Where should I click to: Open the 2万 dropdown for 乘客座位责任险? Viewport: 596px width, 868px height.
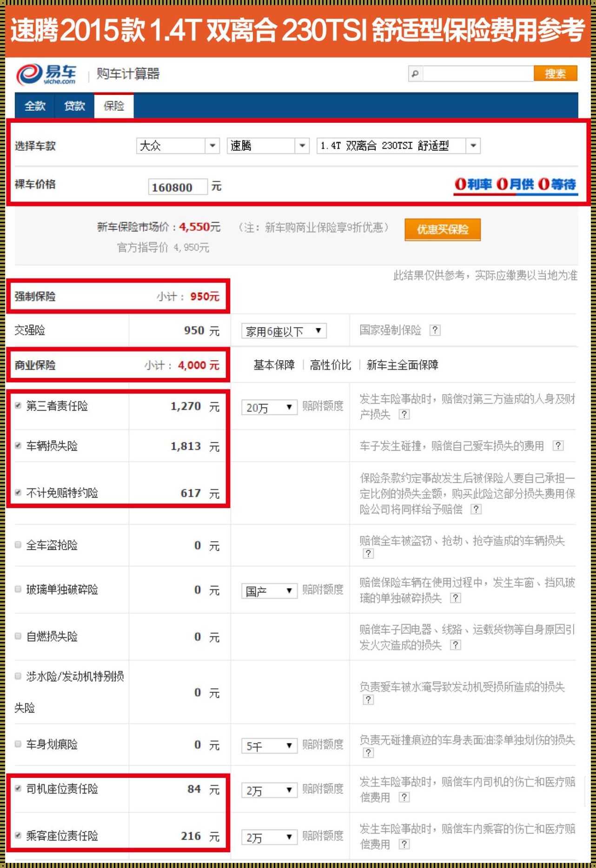coord(269,837)
